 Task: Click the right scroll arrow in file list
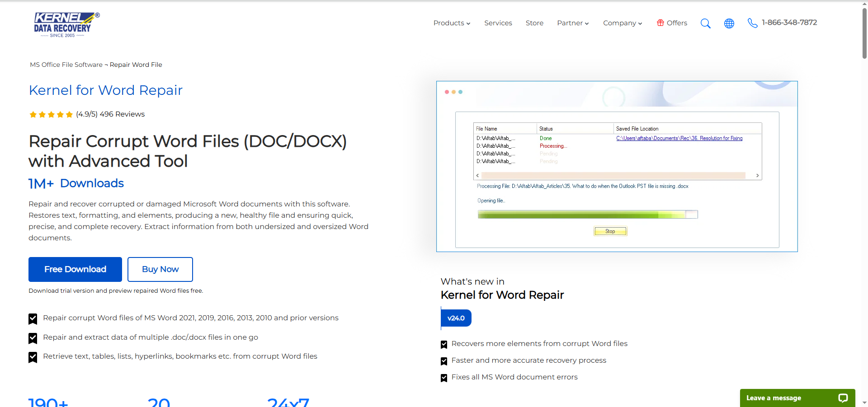(757, 176)
